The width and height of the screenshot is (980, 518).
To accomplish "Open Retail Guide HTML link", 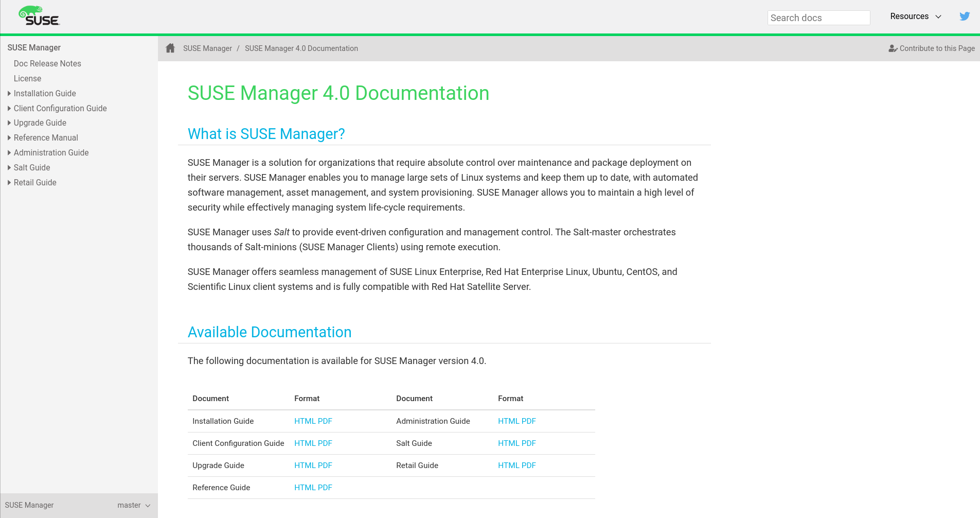I will 508,465.
